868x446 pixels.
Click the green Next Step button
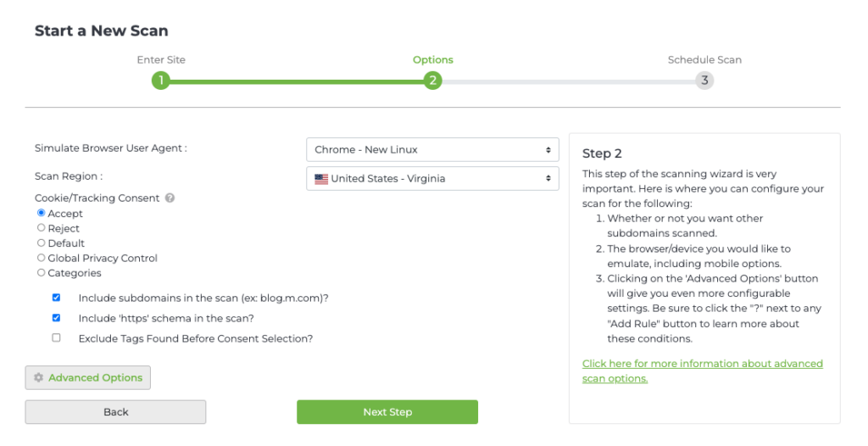coord(387,412)
